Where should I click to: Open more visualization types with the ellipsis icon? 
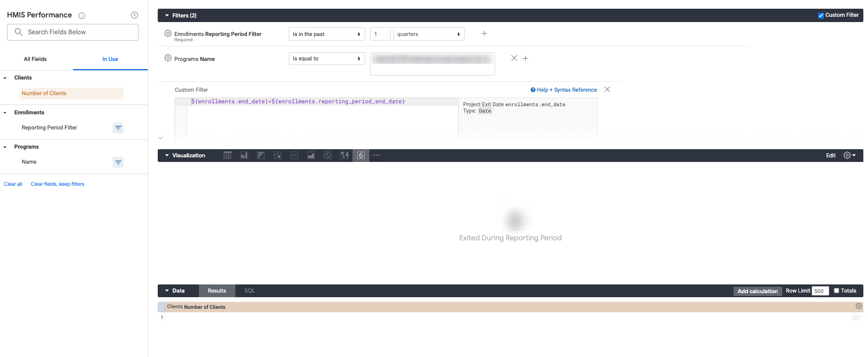pos(376,155)
